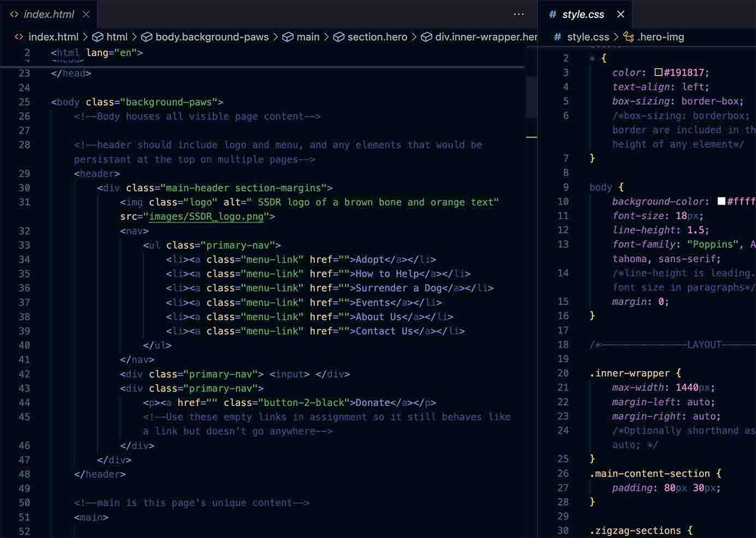Click the HTML icon on the index.html tab

[x=14, y=14]
